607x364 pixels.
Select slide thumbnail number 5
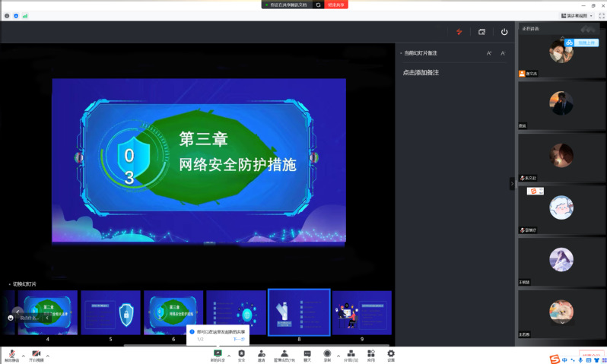pyautogui.click(x=110, y=312)
